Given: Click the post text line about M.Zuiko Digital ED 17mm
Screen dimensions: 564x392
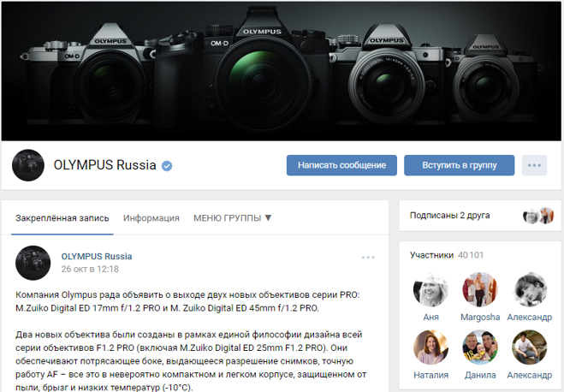Looking at the screenshot, I should pos(167,308).
